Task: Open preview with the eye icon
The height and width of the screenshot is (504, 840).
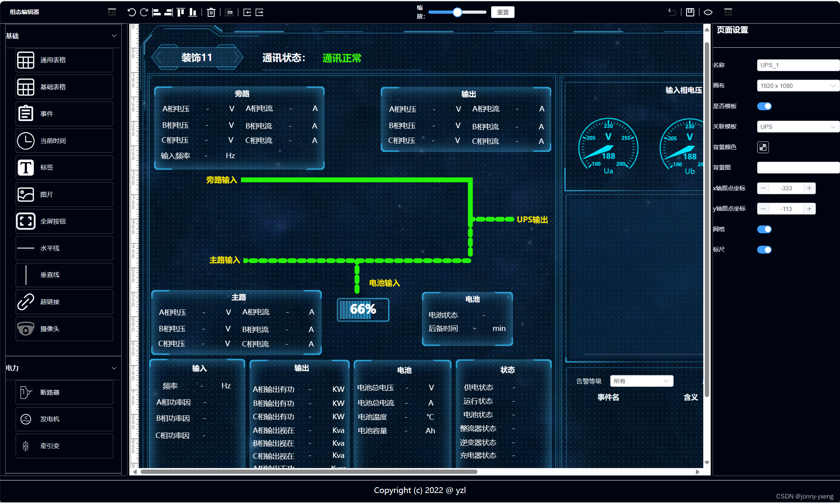Action: pyautogui.click(x=708, y=13)
